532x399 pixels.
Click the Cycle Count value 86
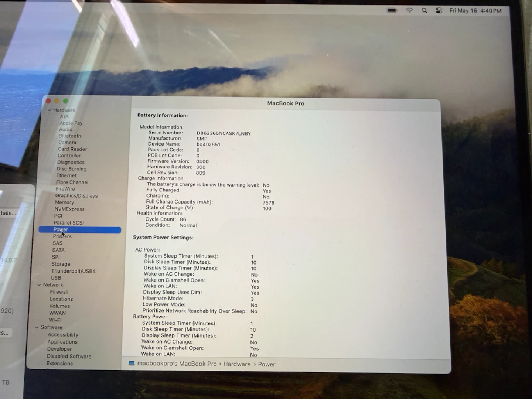click(183, 219)
